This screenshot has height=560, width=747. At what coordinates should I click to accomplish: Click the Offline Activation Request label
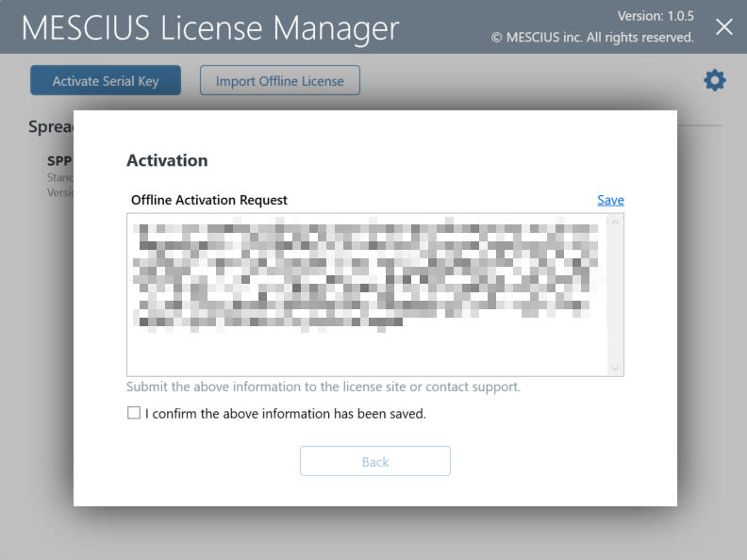(209, 200)
